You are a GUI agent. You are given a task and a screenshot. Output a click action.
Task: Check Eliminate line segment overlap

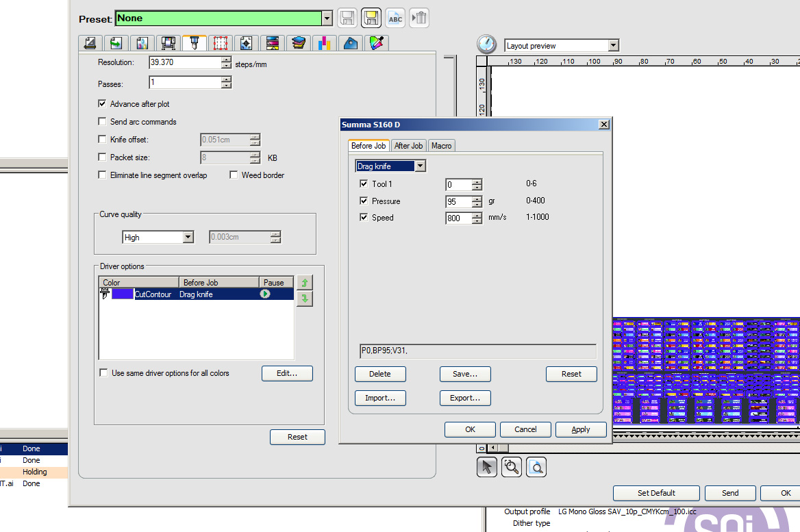point(102,175)
